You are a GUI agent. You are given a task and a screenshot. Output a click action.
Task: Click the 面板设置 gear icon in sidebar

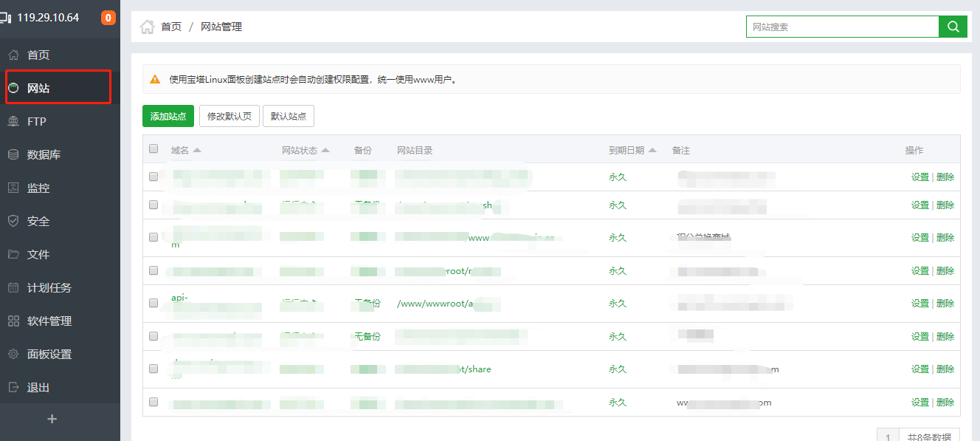click(x=13, y=354)
